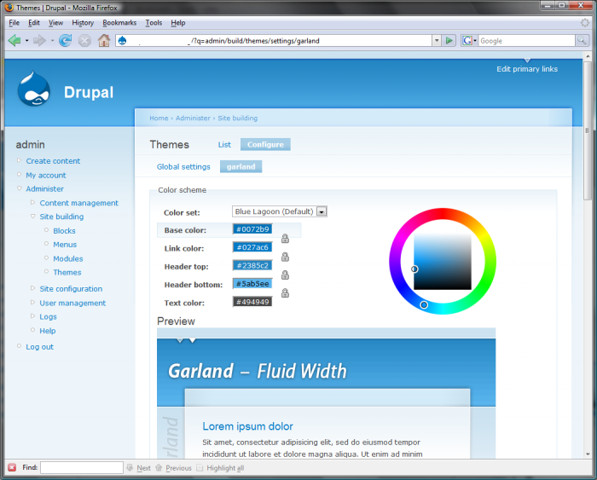Reload the page with the refresh icon
The height and width of the screenshot is (480, 597).
pyautogui.click(x=65, y=40)
